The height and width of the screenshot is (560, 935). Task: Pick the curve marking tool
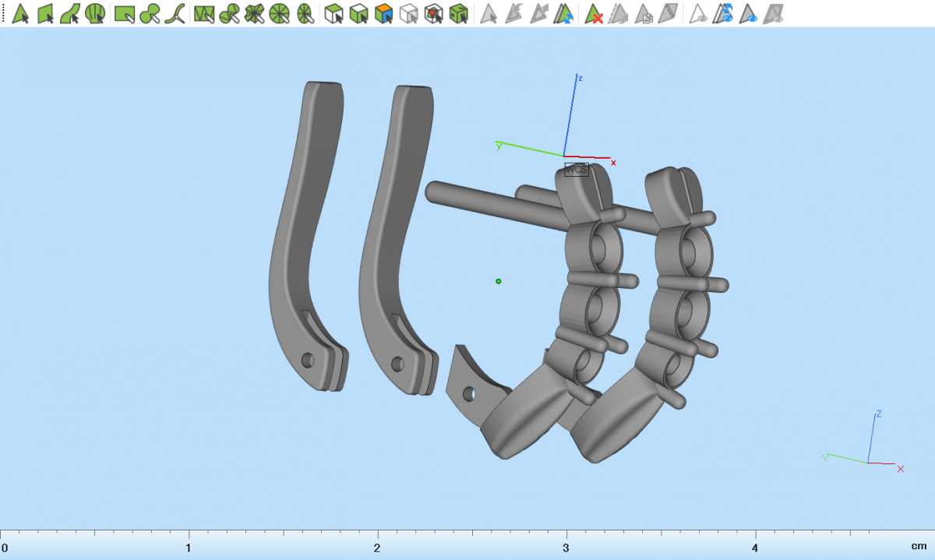[175, 13]
